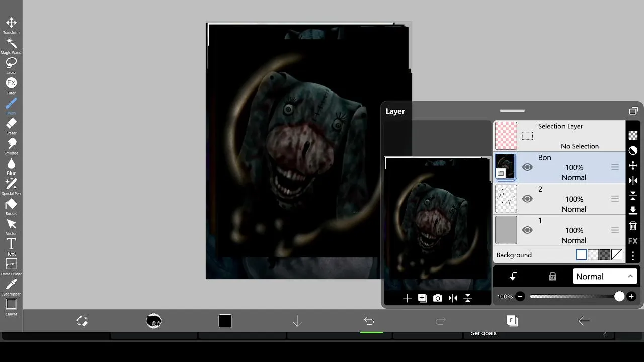Set Background to the diagonal-slash option
This screenshot has height=362, width=644.
click(x=617, y=255)
